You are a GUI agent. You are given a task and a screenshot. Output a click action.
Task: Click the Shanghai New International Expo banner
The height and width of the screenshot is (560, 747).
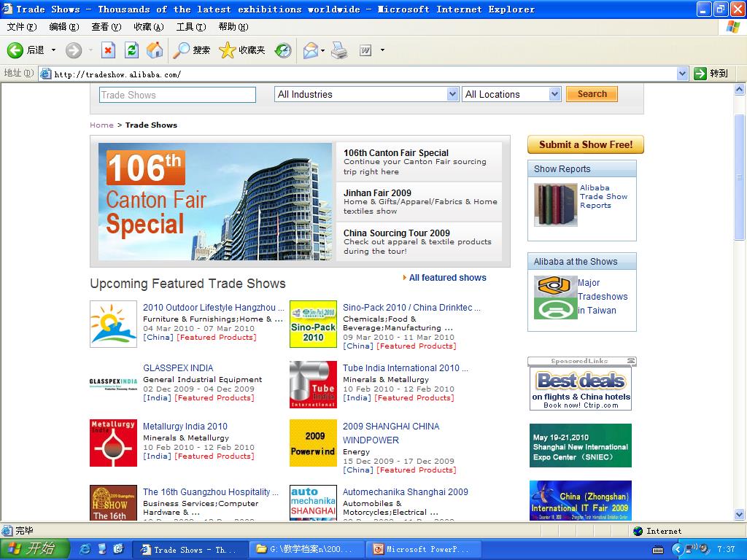[581, 446]
